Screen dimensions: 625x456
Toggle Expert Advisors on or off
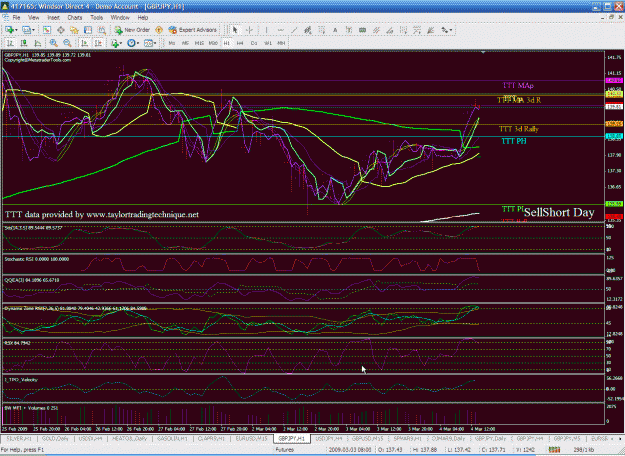pyautogui.click(x=193, y=30)
